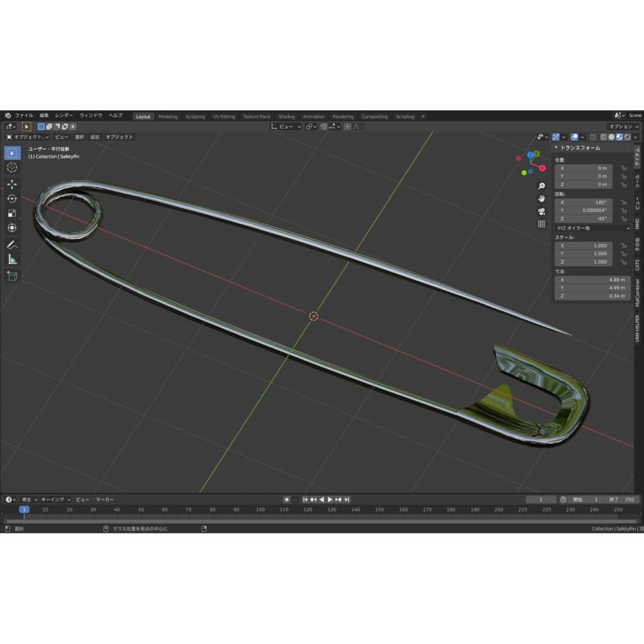644x644 pixels.
Task: Toggle the auto keying record button
Action: (287, 500)
